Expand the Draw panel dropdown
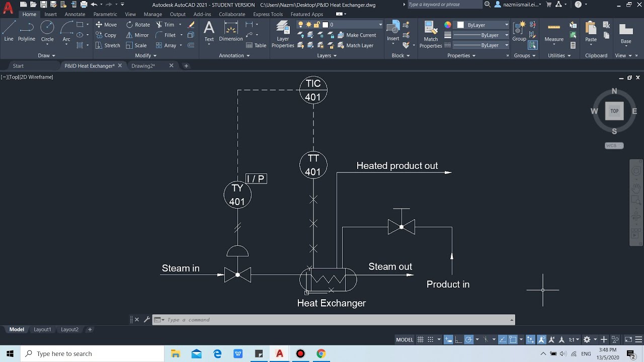This screenshot has width=644, height=362. click(x=46, y=55)
